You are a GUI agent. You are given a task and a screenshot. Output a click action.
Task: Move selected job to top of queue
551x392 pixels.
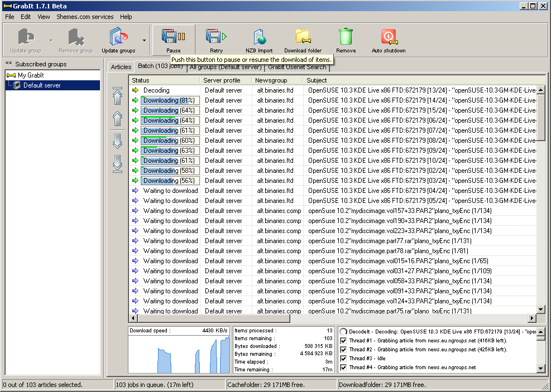point(117,95)
